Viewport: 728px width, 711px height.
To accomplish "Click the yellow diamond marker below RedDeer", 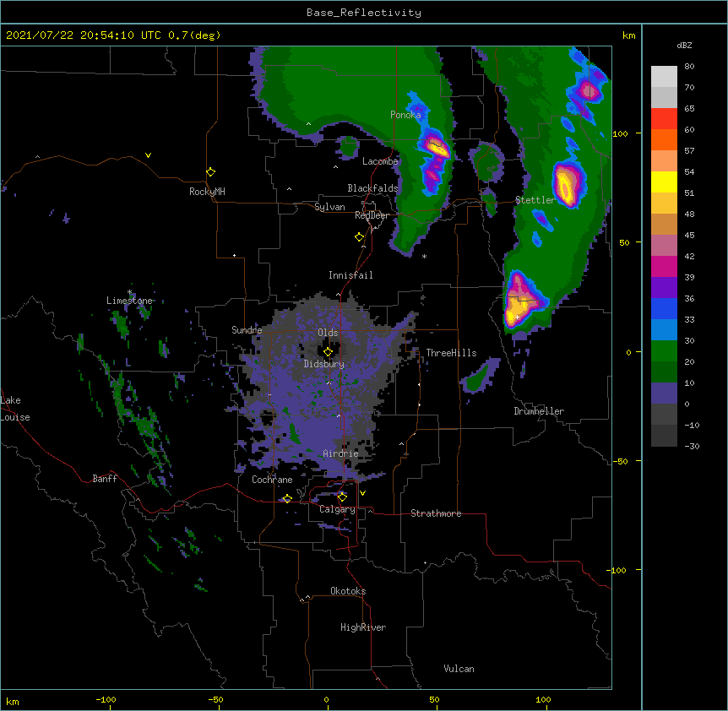I will (359, 237).
